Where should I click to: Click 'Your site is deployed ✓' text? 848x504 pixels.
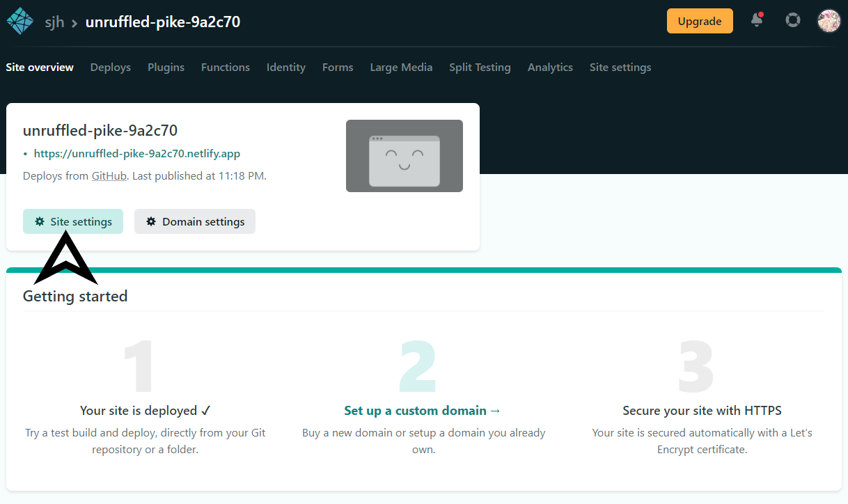(x=146, y=411)
